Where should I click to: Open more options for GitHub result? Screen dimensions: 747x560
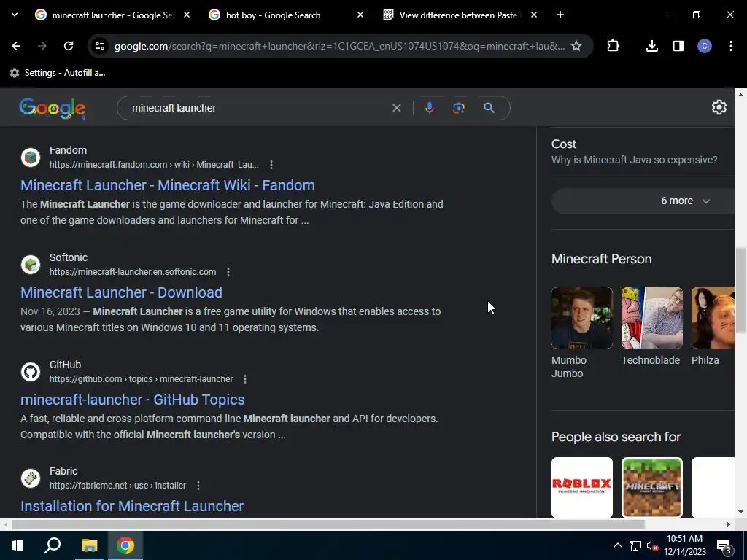pyautogui.click(x=245, y=379)
